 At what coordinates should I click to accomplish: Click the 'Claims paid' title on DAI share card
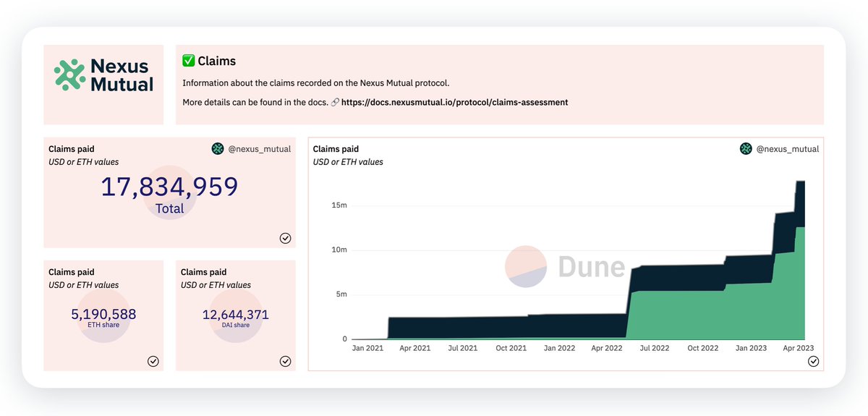pos(204,272)
